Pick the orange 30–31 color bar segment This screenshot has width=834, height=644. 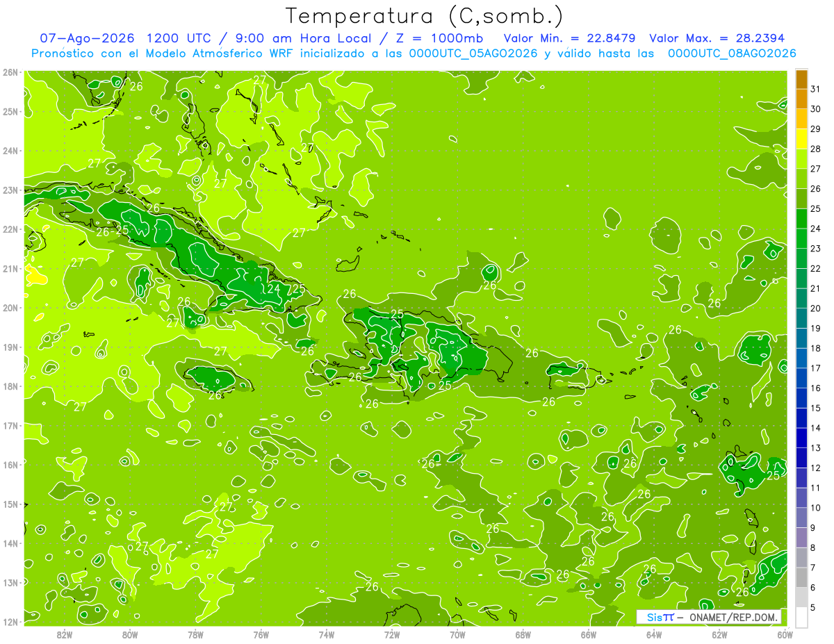801,99
